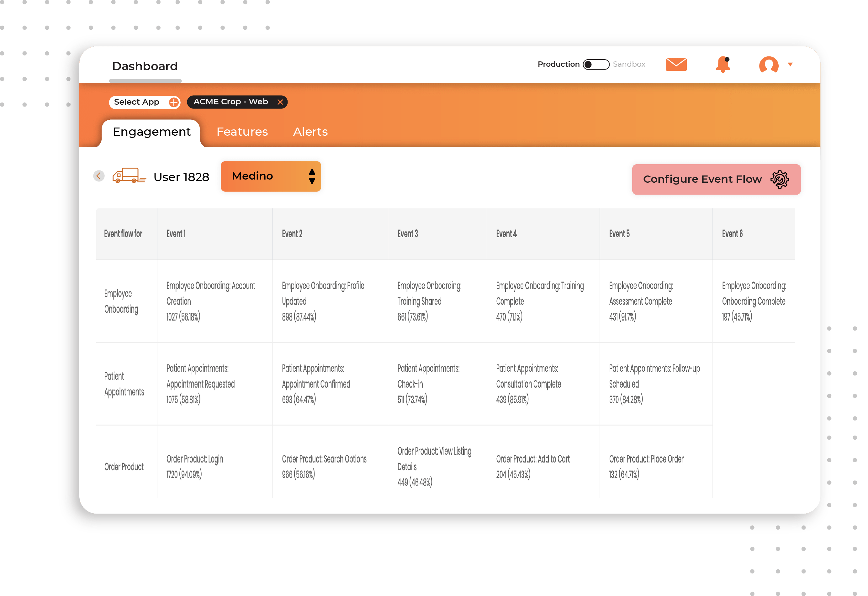Click the Event 6 column header
The image size is (868, 596).
coord(754,234)
